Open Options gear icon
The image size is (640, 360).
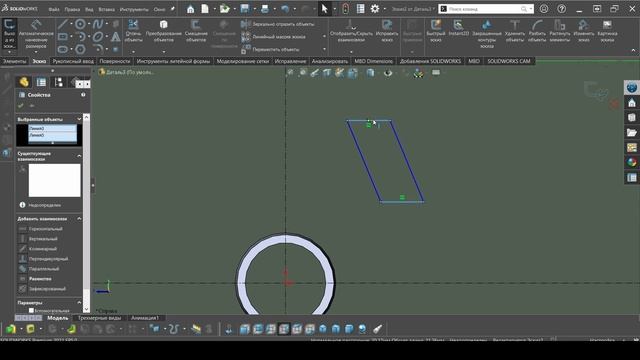375,9
